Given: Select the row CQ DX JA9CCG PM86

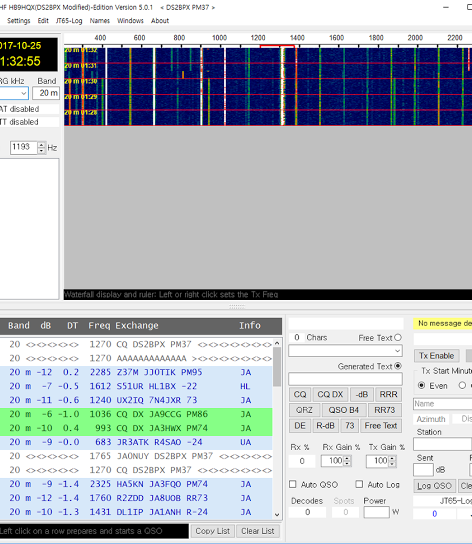Looking at the screenshot, I should 136,414.
